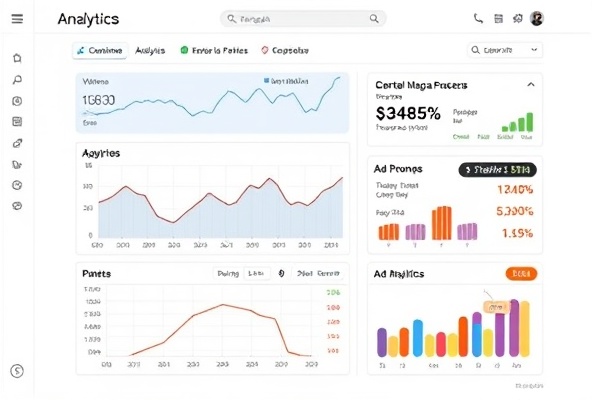Click the home icon in the sidebar
Viewport: 592px width, 400px height.
pyautogui.click(x=17, y=58)
